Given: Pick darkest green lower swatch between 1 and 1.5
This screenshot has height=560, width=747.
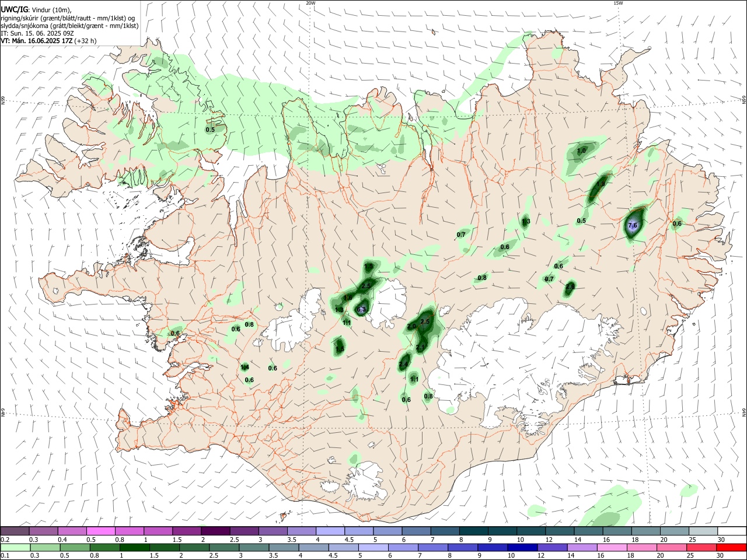Looking at the screenshot, I should [x=134, y=548].
